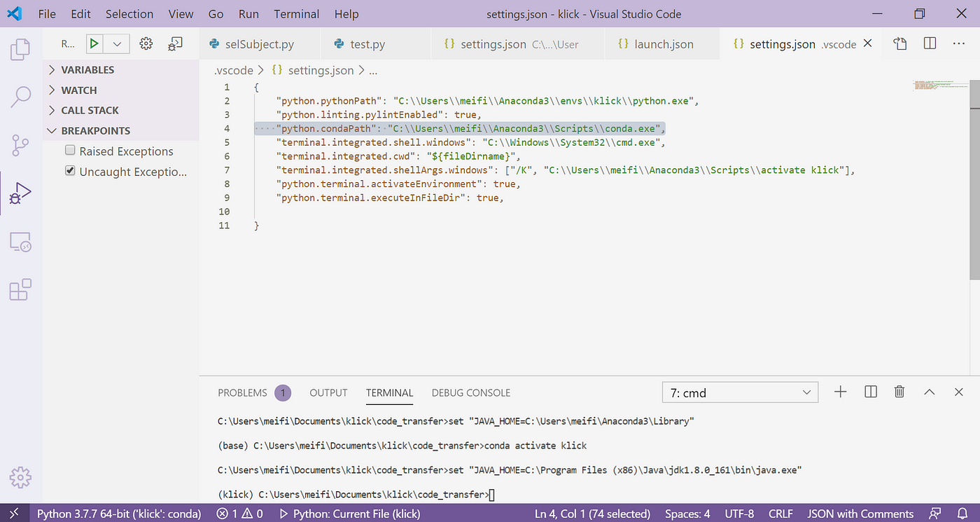
Task: Switch to the user settings.json tab
Action: 518,44
